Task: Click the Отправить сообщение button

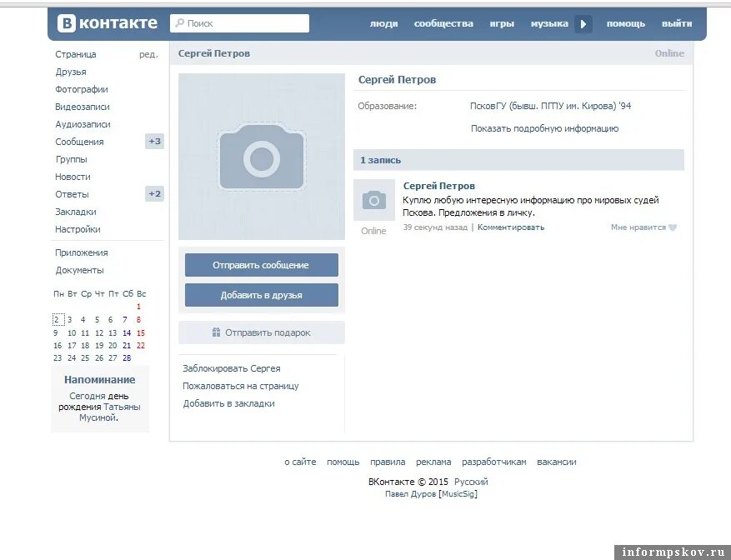Action: [262, 265]
